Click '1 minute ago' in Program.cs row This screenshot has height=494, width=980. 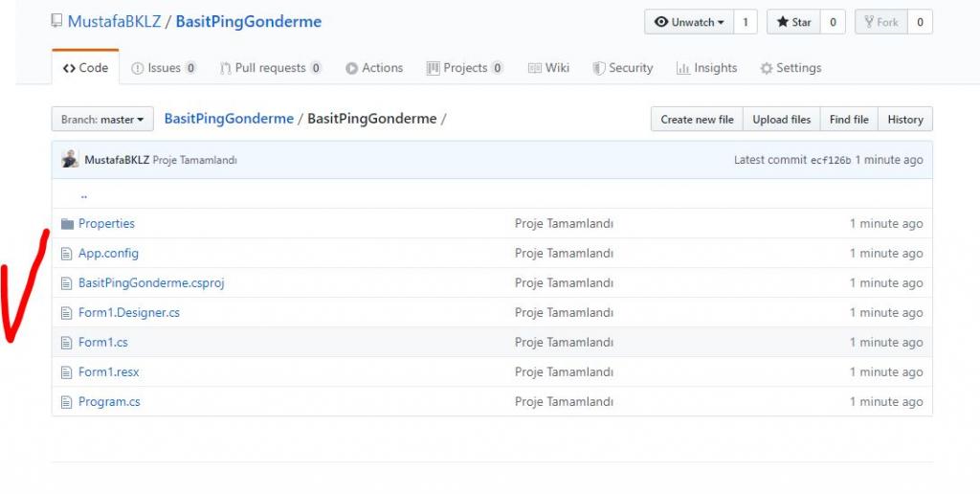point(886,401)
